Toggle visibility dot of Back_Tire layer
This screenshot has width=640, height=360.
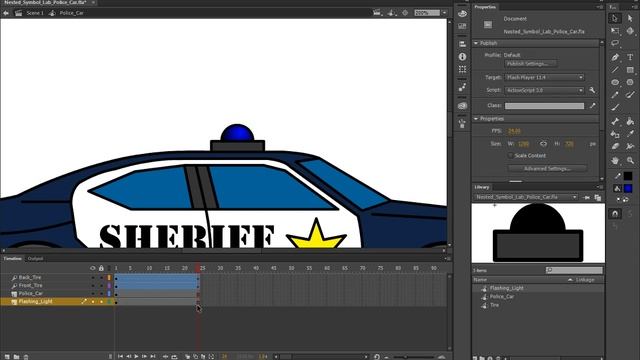click(x=93, y=278)
